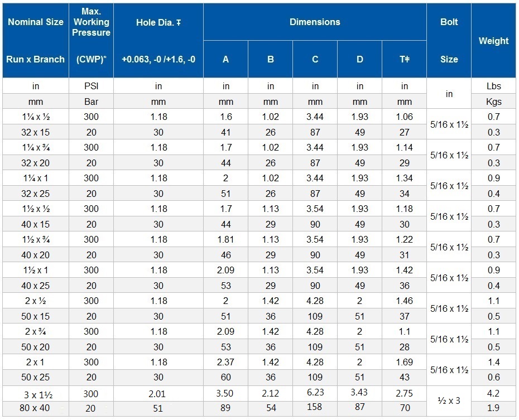Select the Weight column header
519x420 pixels.
[x=494, y=41]
